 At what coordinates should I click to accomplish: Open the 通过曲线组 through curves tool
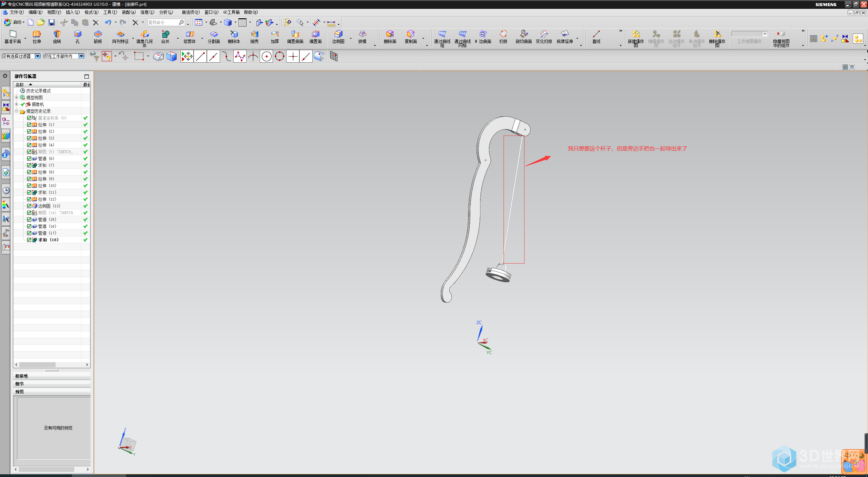[442, 38]
